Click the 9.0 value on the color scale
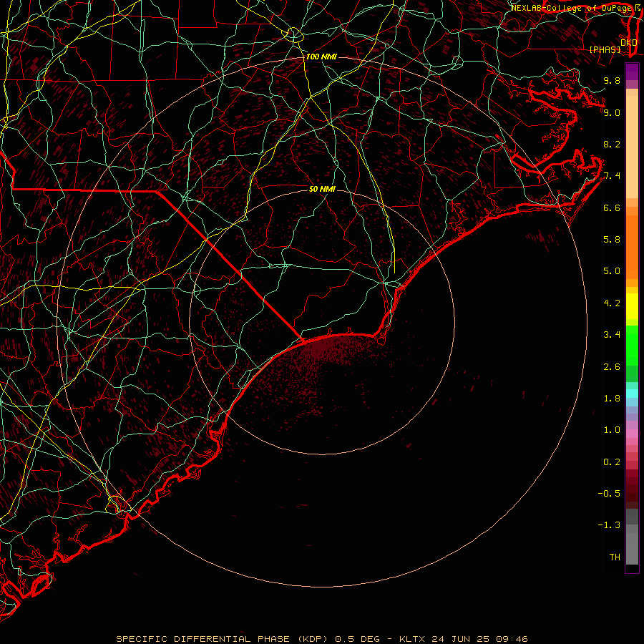 612,112
